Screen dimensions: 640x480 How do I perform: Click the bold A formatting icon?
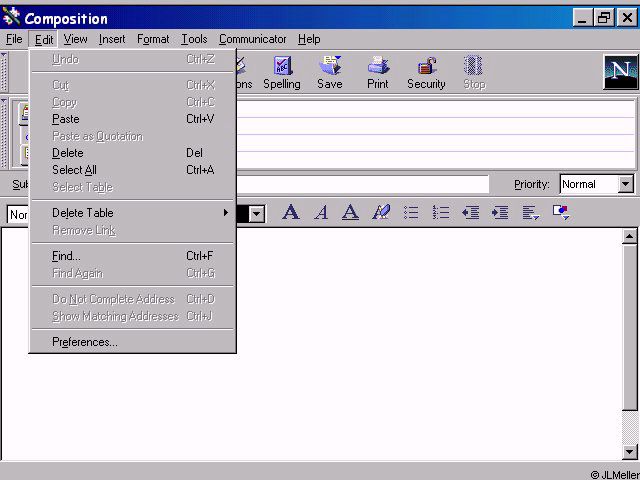(291, 212)
